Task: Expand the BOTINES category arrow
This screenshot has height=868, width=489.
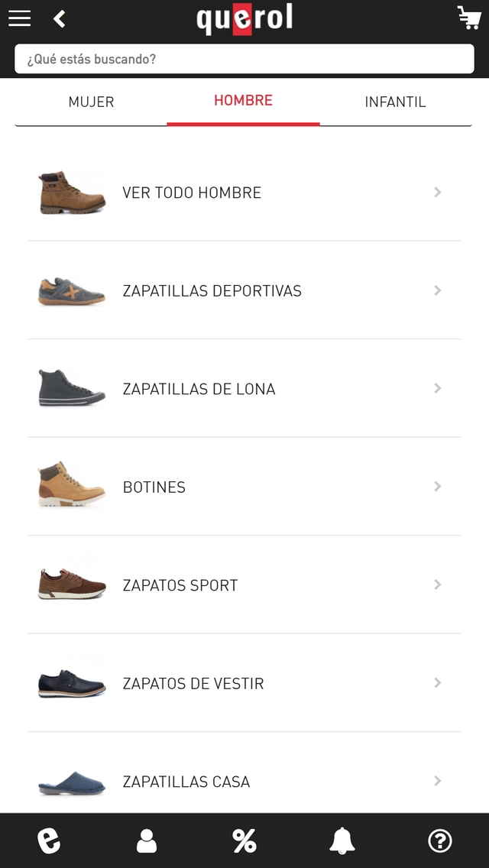Action: point(437,487)
